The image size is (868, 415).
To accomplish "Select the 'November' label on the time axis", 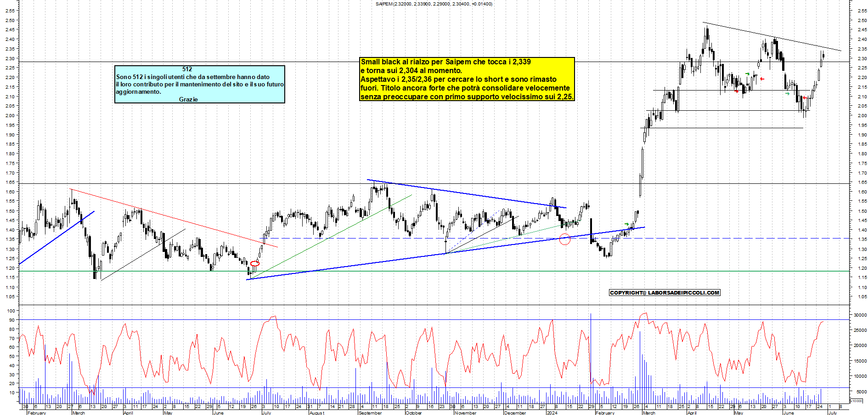I will [465, 413].
